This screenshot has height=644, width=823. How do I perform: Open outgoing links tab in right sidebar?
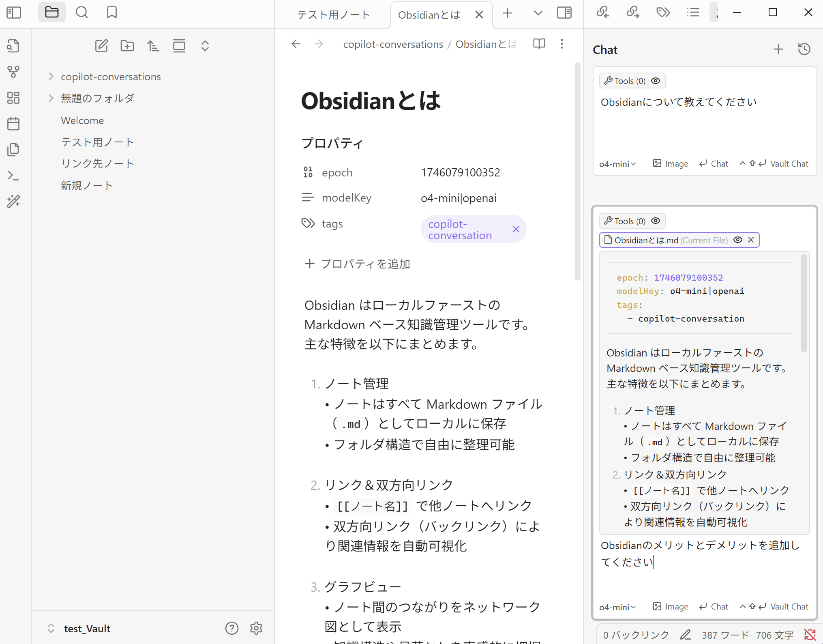633,13
